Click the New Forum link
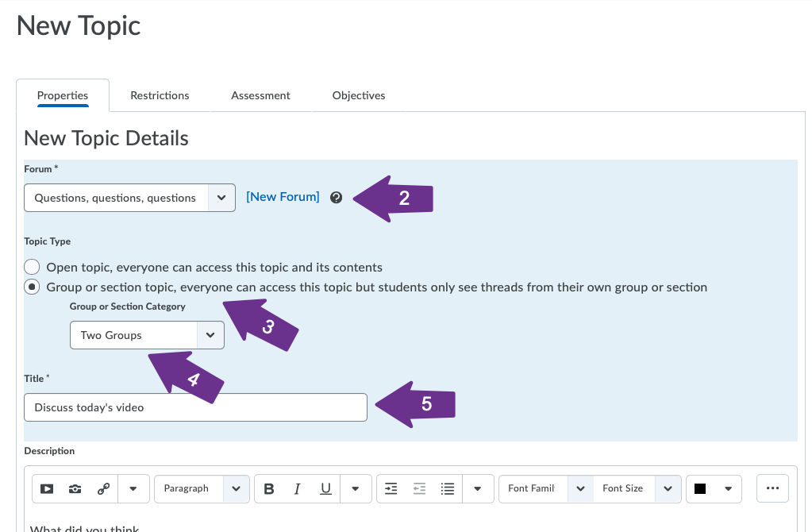 click(283, 197)
